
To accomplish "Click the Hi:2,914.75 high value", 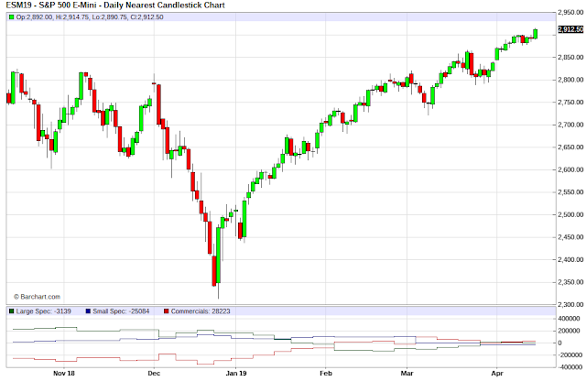I will click(72, 17).
